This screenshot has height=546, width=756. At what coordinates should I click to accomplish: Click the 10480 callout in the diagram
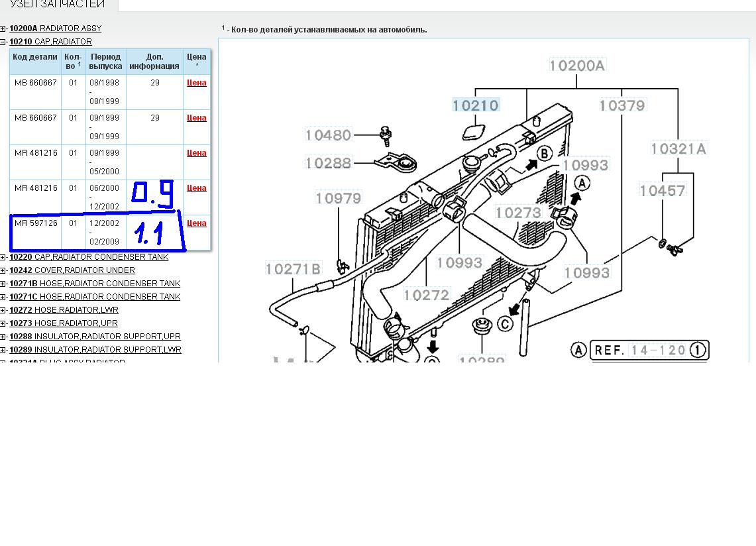[x=328, y=135]
